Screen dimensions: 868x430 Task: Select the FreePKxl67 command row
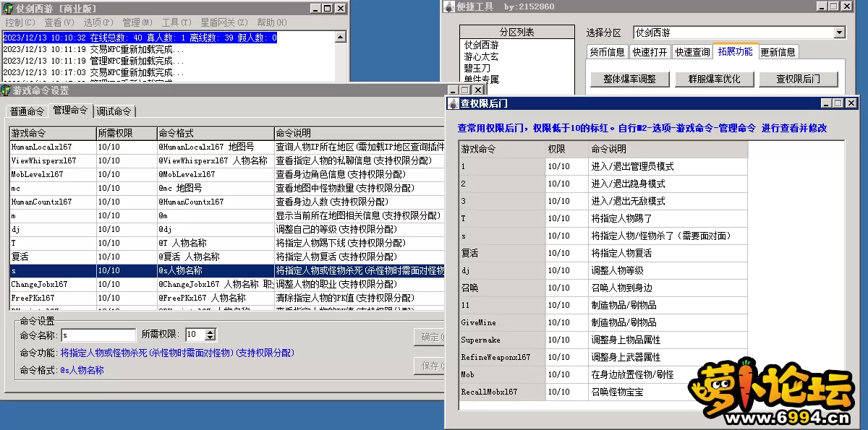pyautogui.click(x=227, y=298)
